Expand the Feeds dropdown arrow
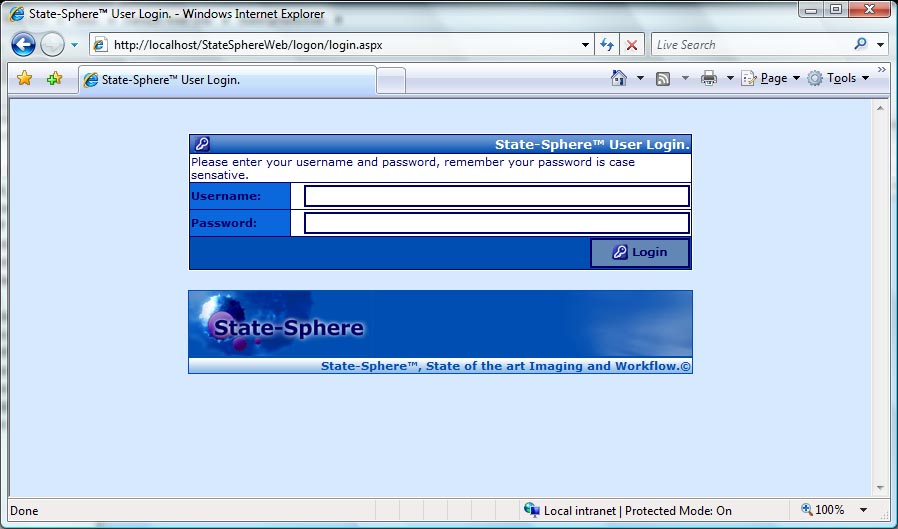 685,78
